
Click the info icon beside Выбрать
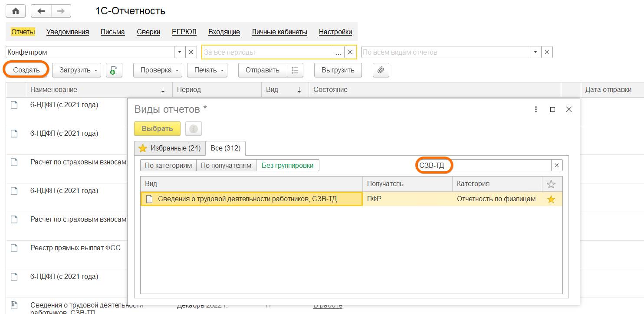[194, 129]
